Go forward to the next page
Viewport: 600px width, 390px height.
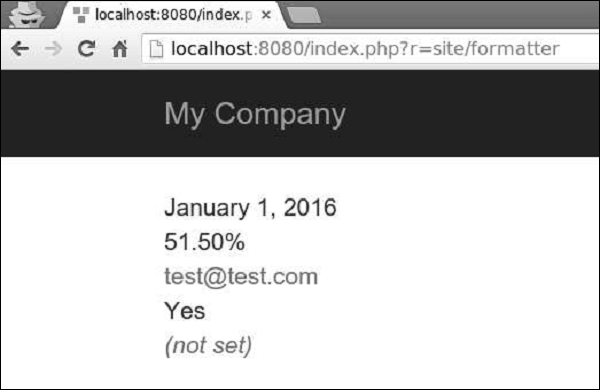click(x=53, y=49)
